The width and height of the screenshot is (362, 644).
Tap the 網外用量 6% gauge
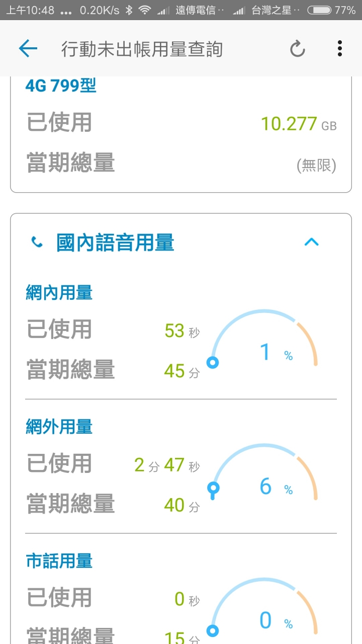pyautogui.click(x=264, y=473)
